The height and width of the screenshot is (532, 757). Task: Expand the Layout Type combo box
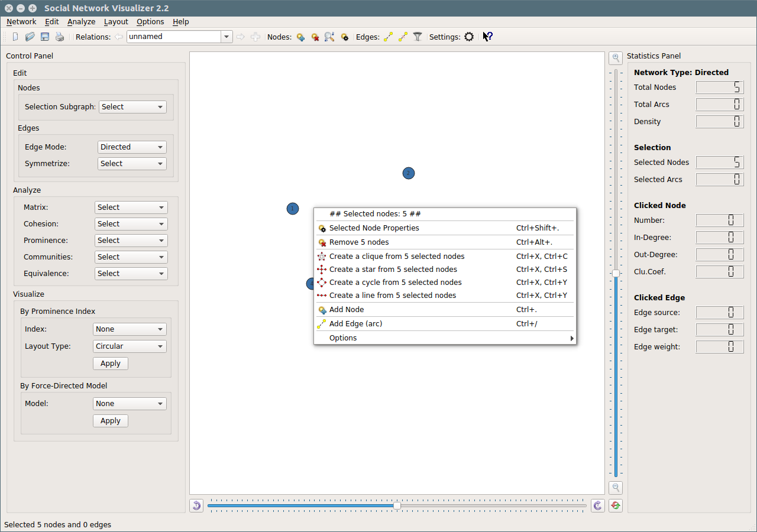pyautogui.click(x=130, y=346)
